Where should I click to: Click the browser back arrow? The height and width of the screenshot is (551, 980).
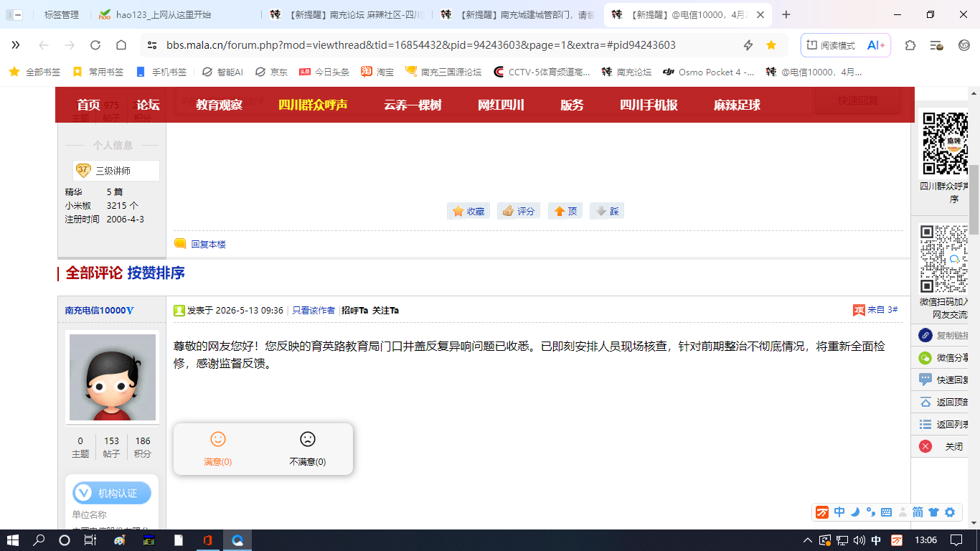(44, 45)
